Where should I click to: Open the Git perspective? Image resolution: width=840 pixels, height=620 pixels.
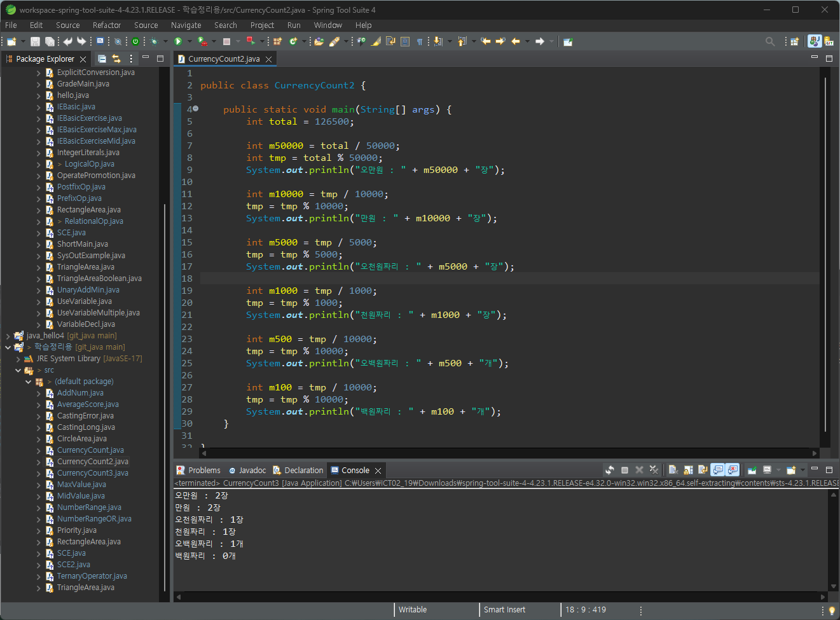coord(829,41)
